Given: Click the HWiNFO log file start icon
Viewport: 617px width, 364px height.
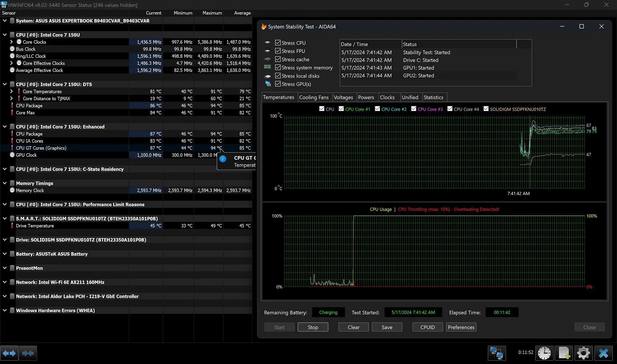Looking at the screenshot, I should [x=564, y=353].
